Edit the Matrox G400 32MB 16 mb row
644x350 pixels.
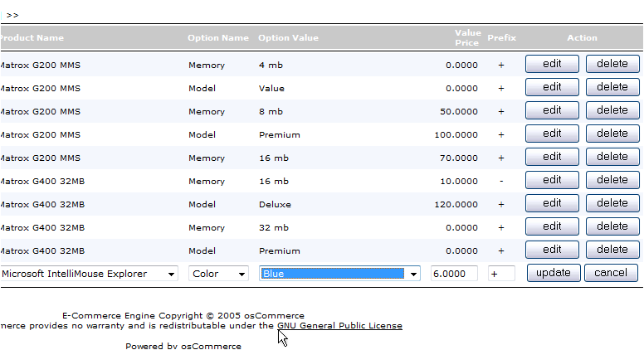point(552,180)
